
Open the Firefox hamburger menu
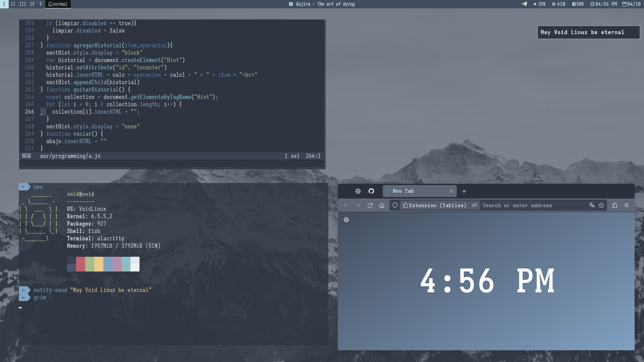[x=627, y=205]
